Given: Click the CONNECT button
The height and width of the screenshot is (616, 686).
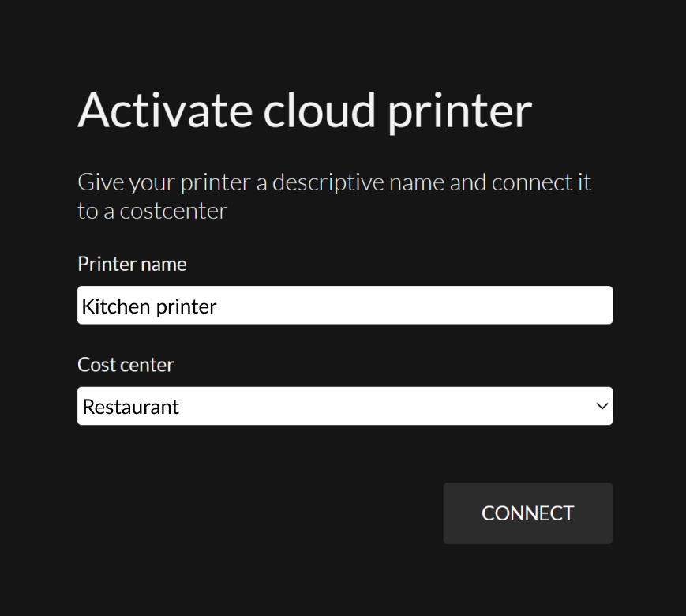Looking at the screenshot, I should (x=527, y=513).
